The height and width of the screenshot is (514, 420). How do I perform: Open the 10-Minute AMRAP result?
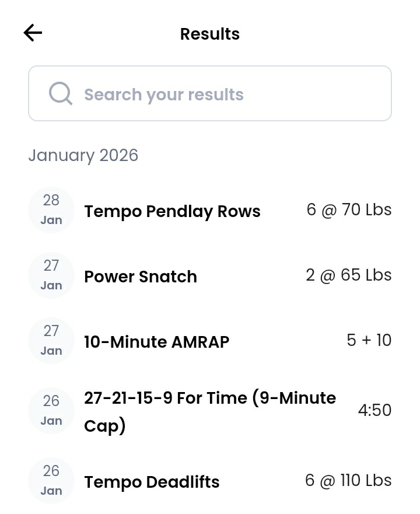pos(156,342)
